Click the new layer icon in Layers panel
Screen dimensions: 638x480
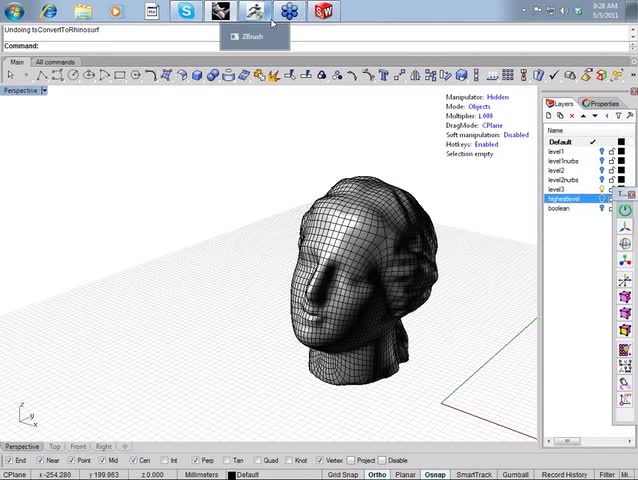(x=549, y=116)
